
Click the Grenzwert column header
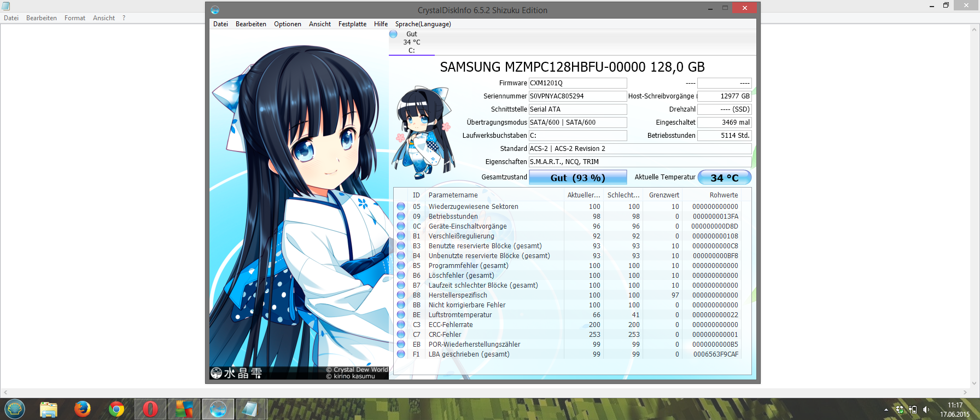pyautogui.click(x=662, y=195)
